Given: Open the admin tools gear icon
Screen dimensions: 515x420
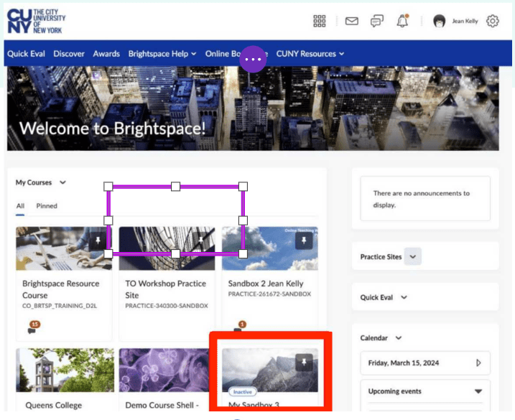Looking at the screenshot, I should coord(492,21).
